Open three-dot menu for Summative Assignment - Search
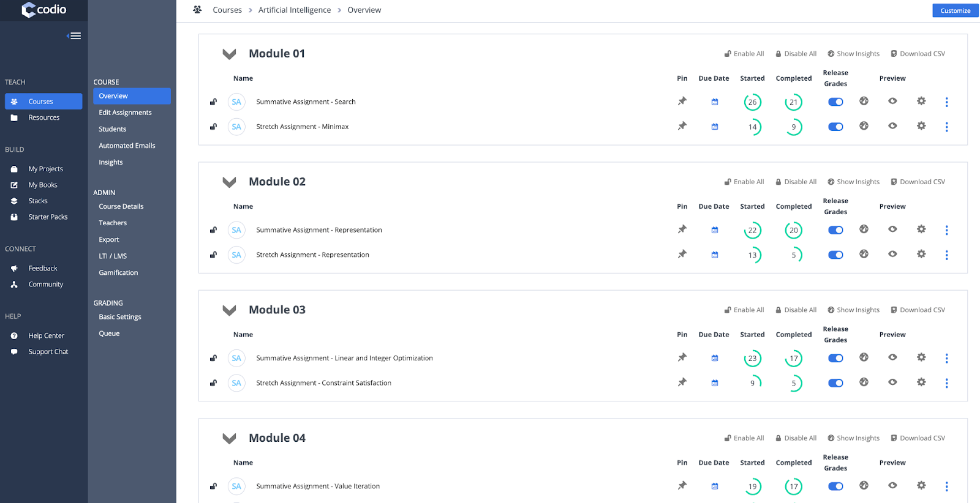This screenshot has height=503, width=980. (946, 102)
